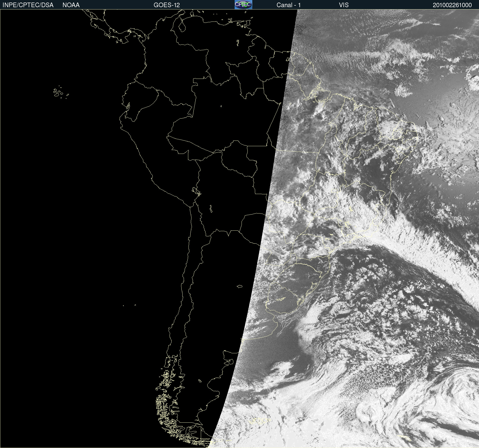Click the NOAA label in header
This screenshot has height=448, width=479.
(x=71, y=5)
